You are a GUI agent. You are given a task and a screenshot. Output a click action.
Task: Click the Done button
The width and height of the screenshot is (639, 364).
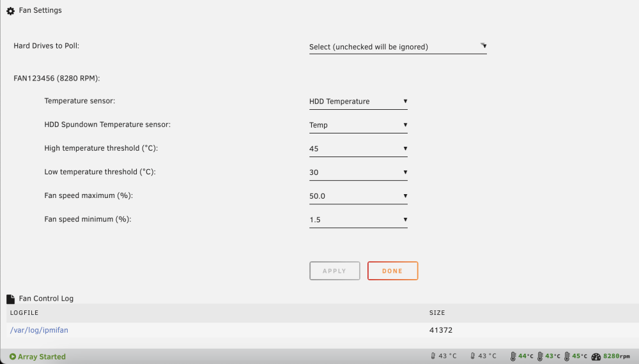(392, 271)
